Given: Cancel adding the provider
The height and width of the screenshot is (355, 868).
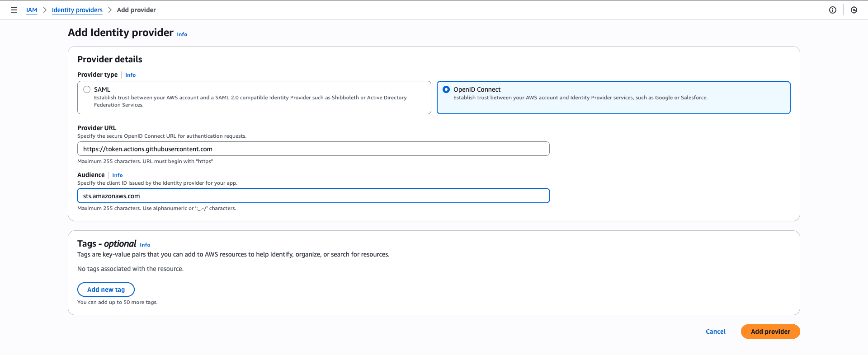Looking at the screenshot, I should click(716, 332).
